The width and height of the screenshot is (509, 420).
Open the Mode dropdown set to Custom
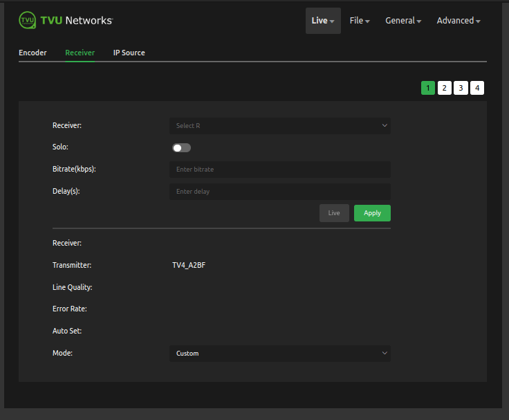pos(279,354)
